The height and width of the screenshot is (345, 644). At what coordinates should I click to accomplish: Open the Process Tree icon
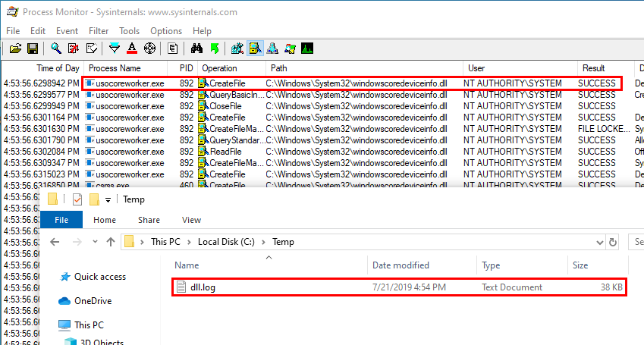173,49
